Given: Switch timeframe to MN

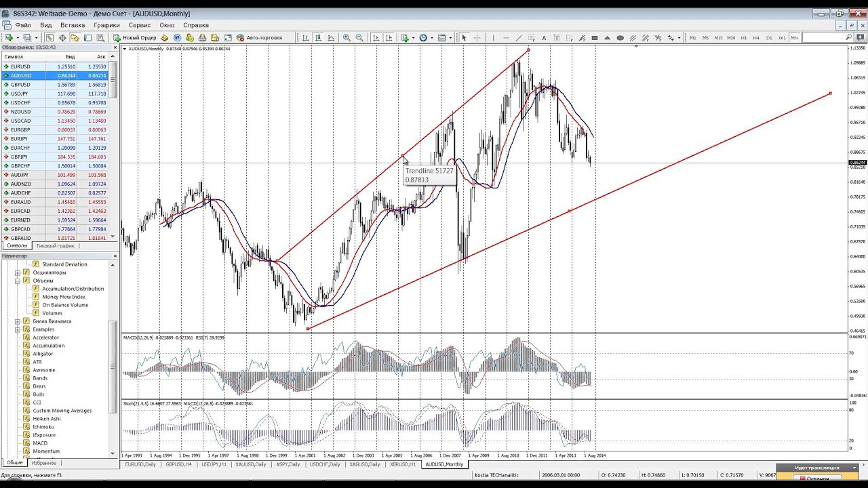Looking at the screenshot, I should [x=794, y=38].
